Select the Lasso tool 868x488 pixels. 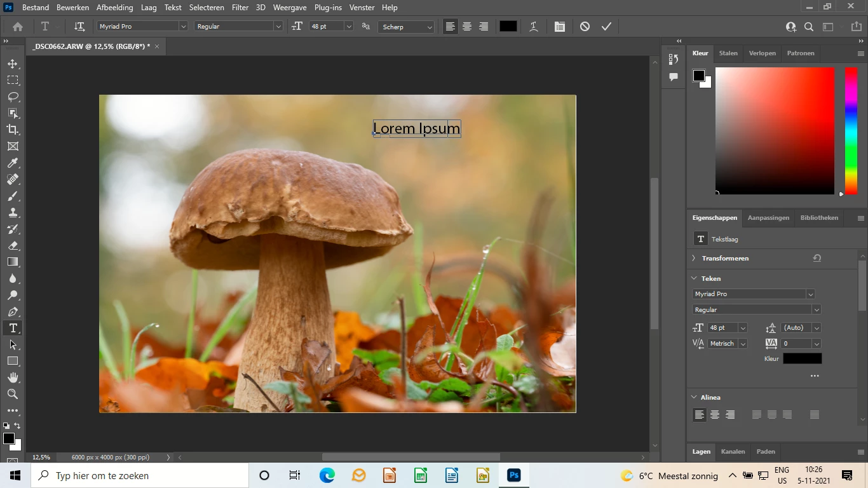pyautogui.click(x=13, y=97)
